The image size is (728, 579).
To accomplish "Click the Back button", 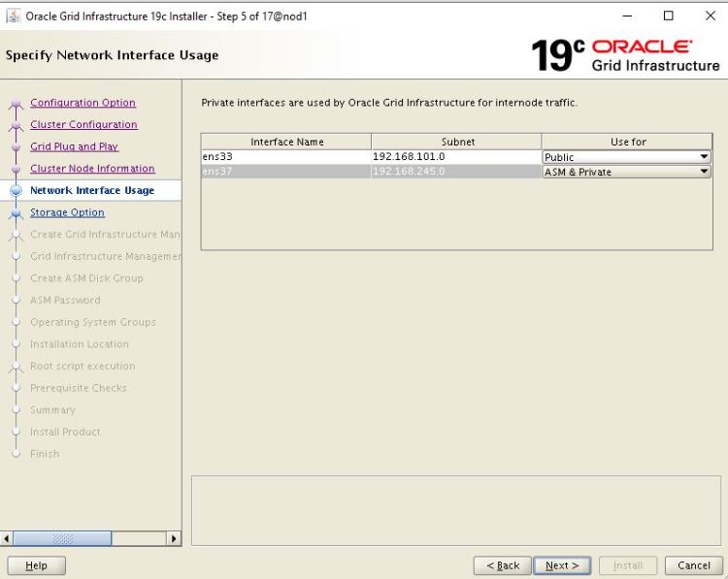I will click(503, 565).
